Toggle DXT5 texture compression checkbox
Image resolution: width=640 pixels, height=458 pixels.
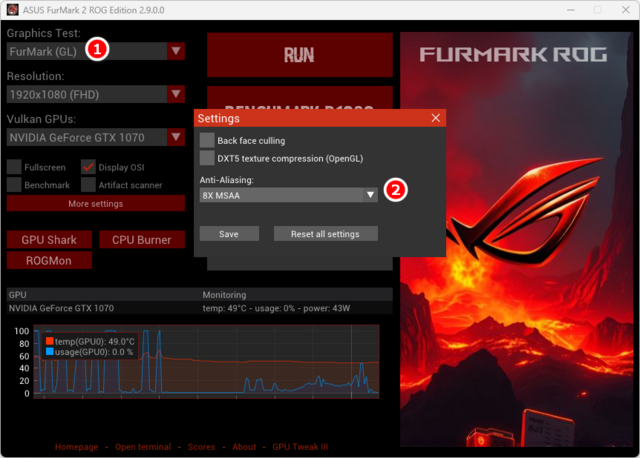coord(207,158)
